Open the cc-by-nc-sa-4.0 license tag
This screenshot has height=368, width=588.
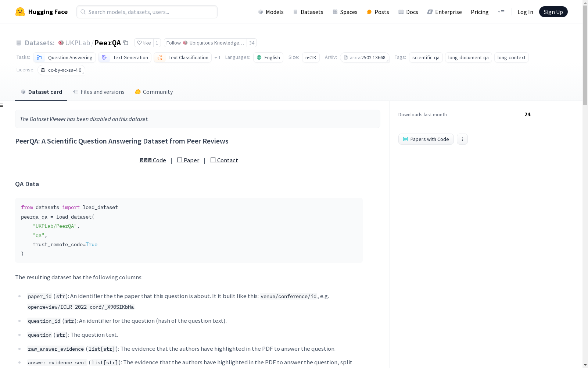point(61,70)
